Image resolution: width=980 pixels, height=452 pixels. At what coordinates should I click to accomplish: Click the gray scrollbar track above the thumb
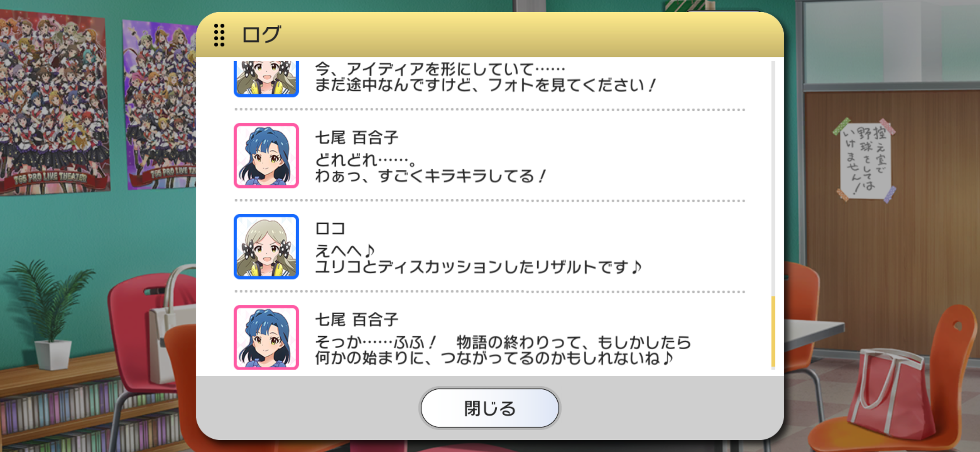coord(773,178)
